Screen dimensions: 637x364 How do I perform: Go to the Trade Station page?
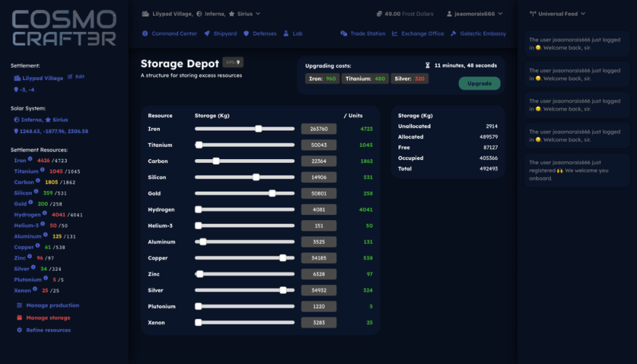coord(367,34)
